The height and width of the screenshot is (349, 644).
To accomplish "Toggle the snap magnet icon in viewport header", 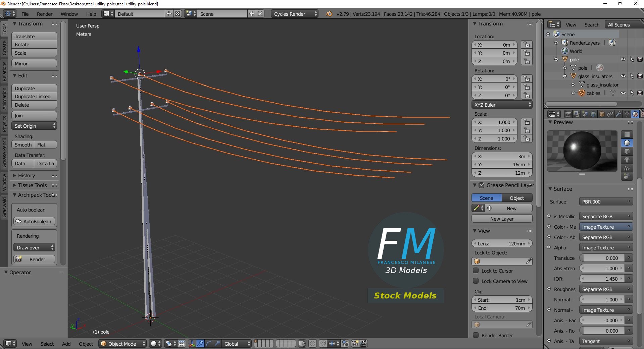I will coord(323,344).
